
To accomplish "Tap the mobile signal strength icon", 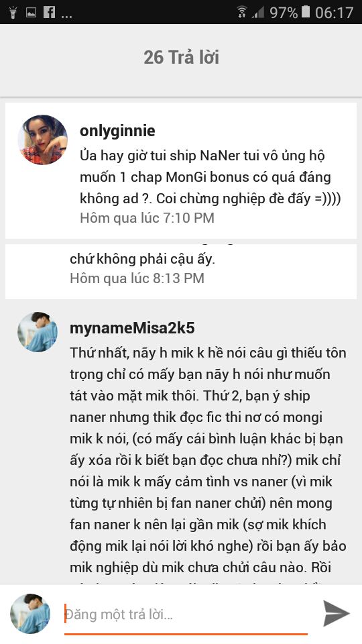I will [x=258, y=13].
